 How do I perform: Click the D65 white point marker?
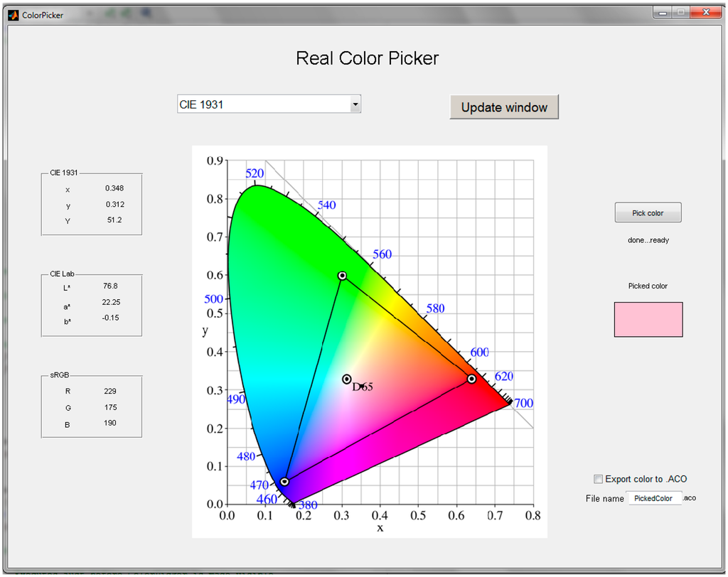[x=347, y=379]
